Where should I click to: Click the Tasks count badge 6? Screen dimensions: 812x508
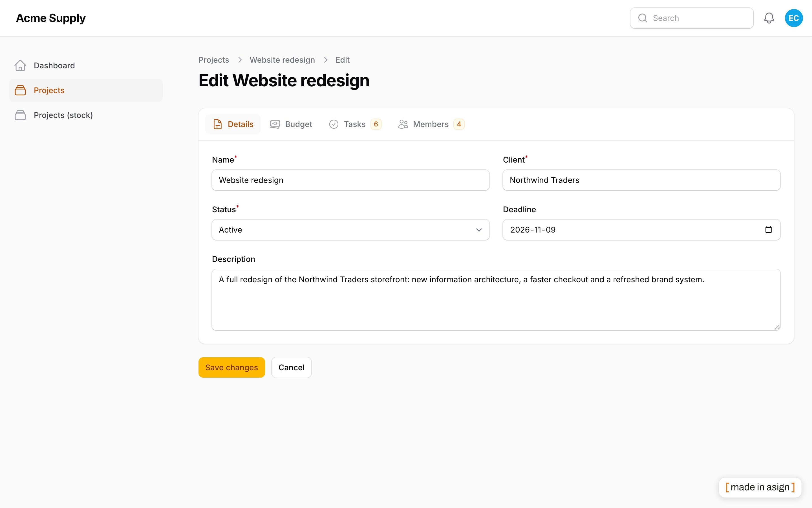point(376,124)
